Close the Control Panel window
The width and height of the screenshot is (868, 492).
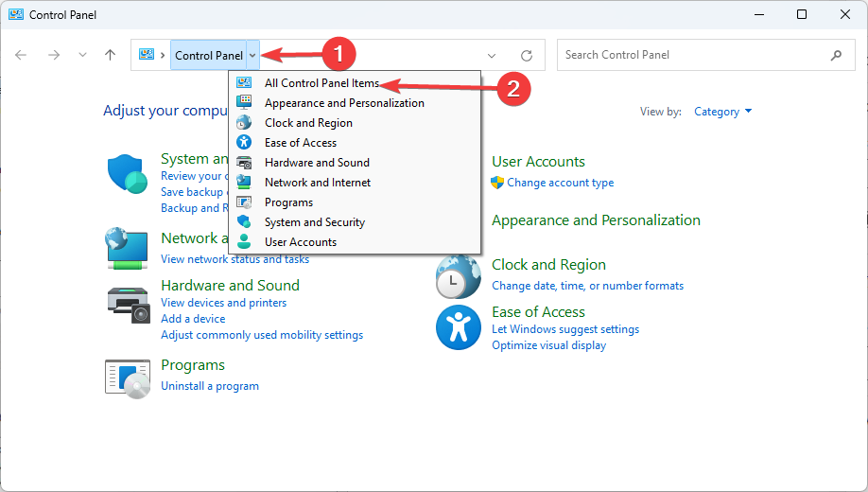844,14
